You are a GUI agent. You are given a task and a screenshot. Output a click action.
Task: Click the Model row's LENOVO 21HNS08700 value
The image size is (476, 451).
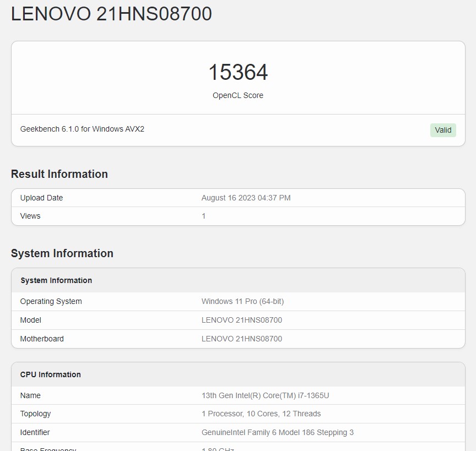241,320
